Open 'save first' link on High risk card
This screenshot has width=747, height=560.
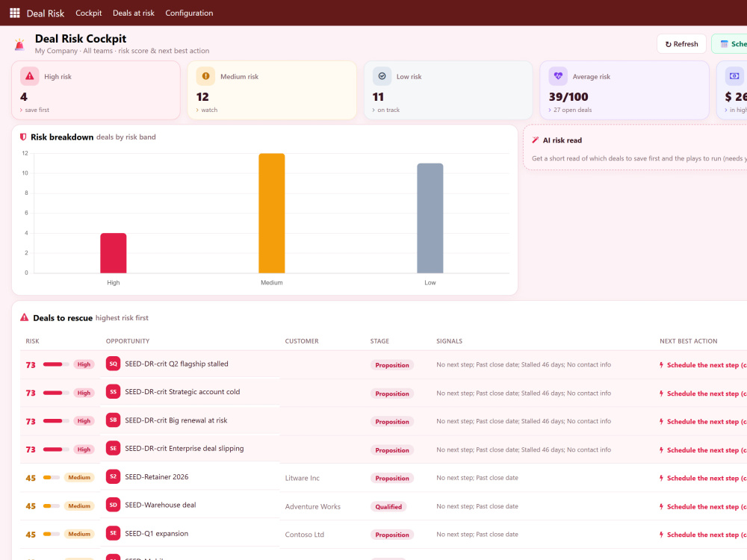pyautogui.click(x=34, y=110)
